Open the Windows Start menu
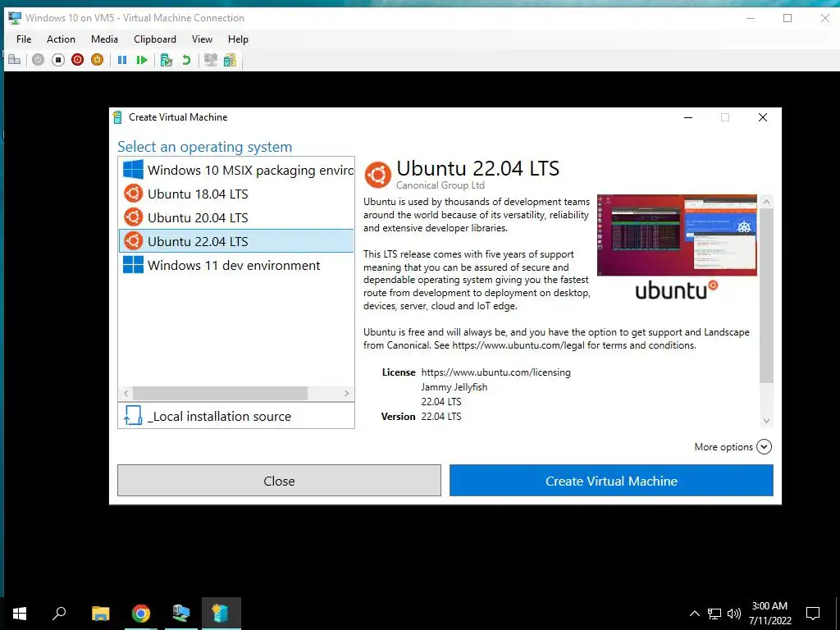 click(20, 614)
